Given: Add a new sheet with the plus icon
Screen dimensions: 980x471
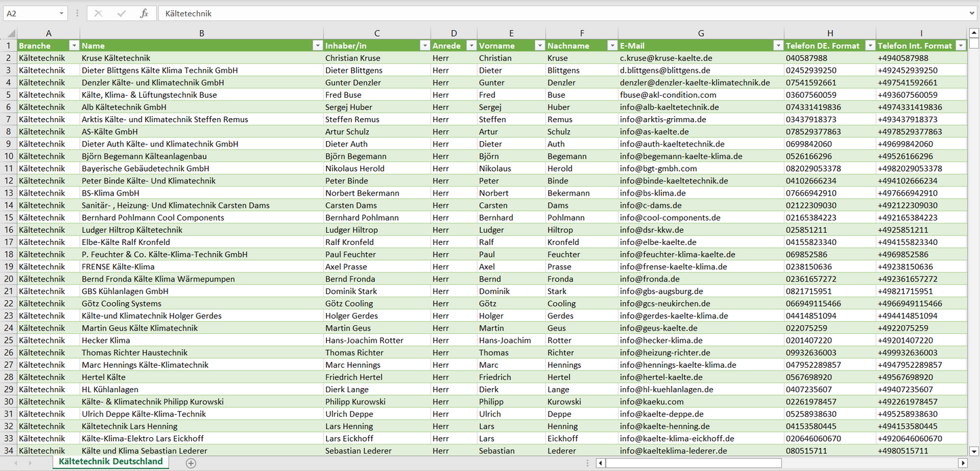Looking at the screenshot, I should click(191, 463).
